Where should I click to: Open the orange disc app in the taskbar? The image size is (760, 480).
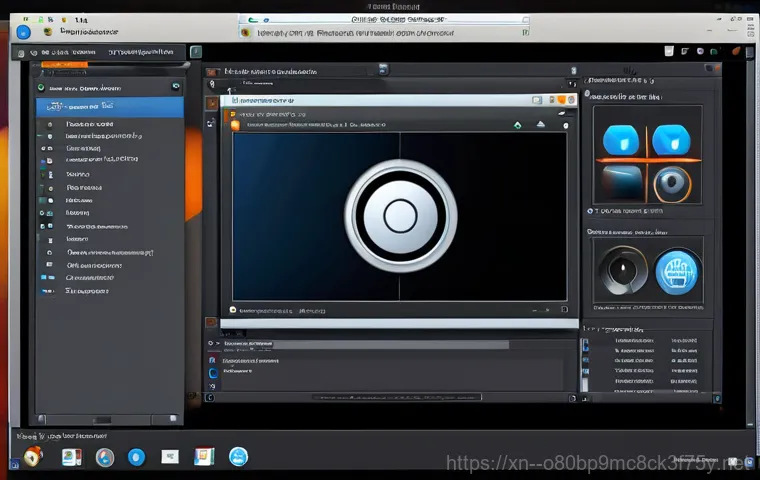pyautogui.click(x=33, y=456)
